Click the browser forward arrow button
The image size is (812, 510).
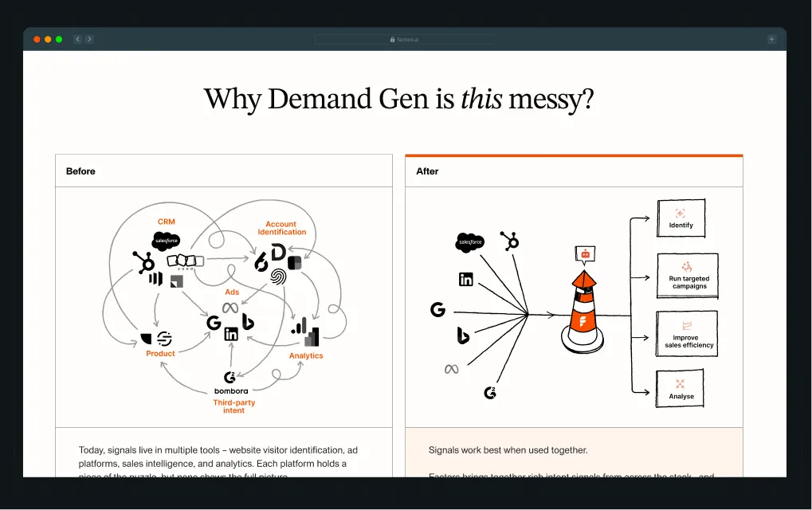[x=89, y=39]
